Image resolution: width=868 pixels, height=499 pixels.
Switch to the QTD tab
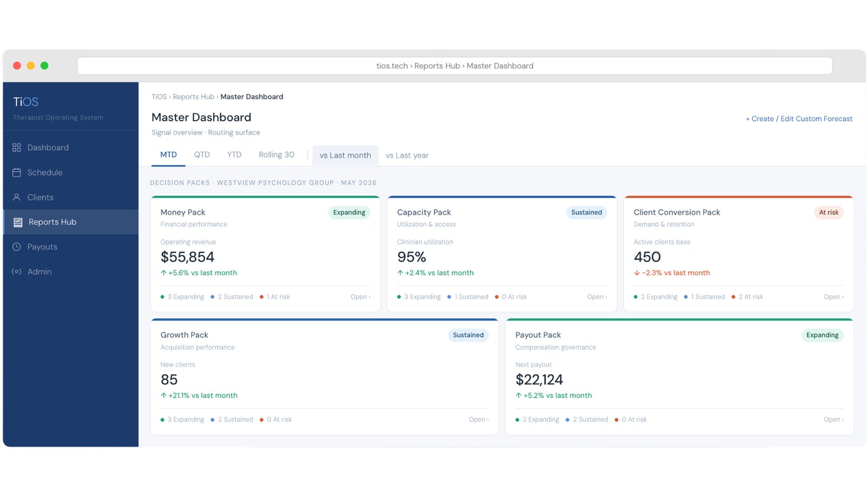click(x=202, y=155)
